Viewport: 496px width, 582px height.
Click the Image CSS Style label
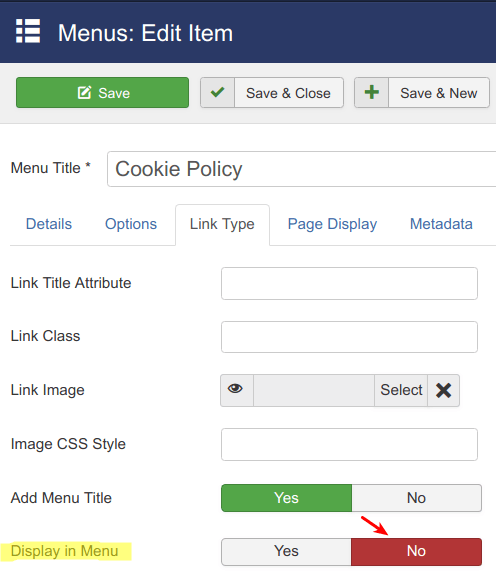(68, 444)
